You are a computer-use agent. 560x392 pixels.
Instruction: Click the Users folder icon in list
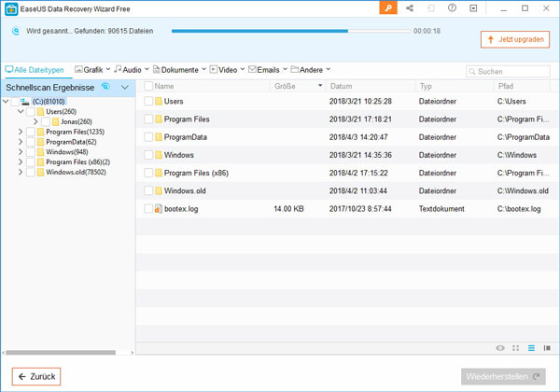click(159, 102)
